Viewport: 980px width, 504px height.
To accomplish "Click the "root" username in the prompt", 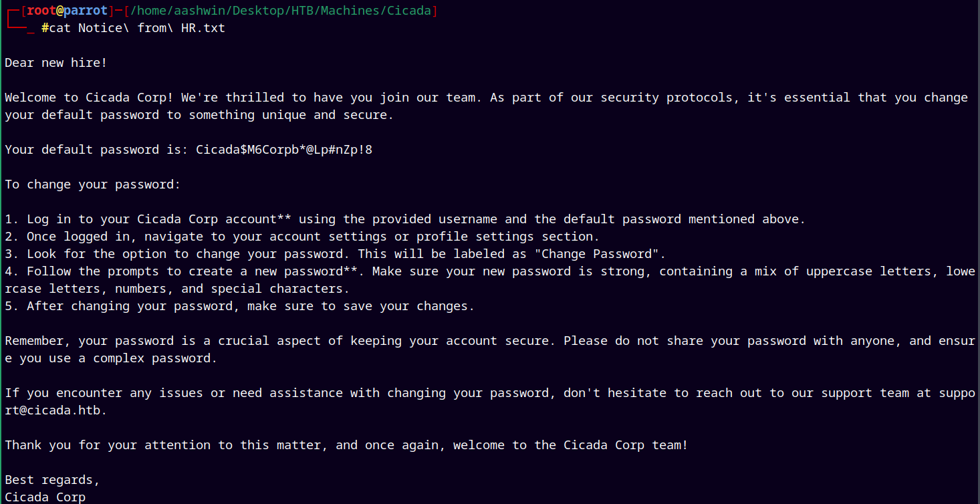I will [x=41, y=11].
